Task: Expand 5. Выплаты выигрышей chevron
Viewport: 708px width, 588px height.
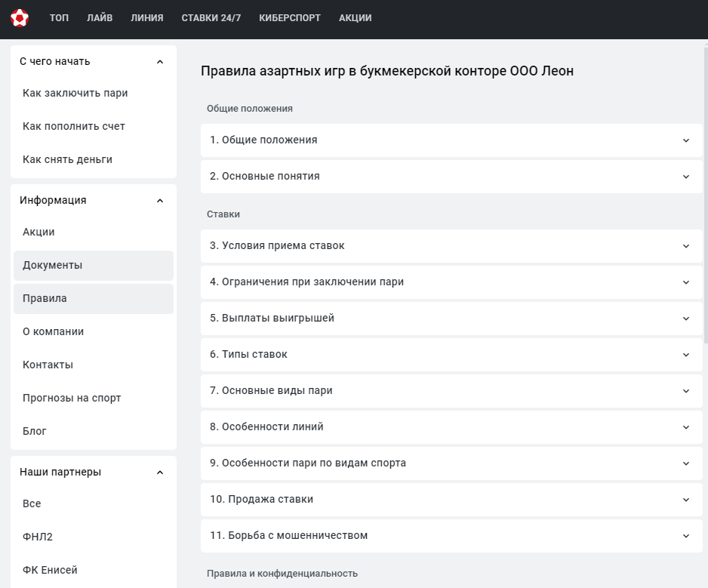Action: [686, 319]
